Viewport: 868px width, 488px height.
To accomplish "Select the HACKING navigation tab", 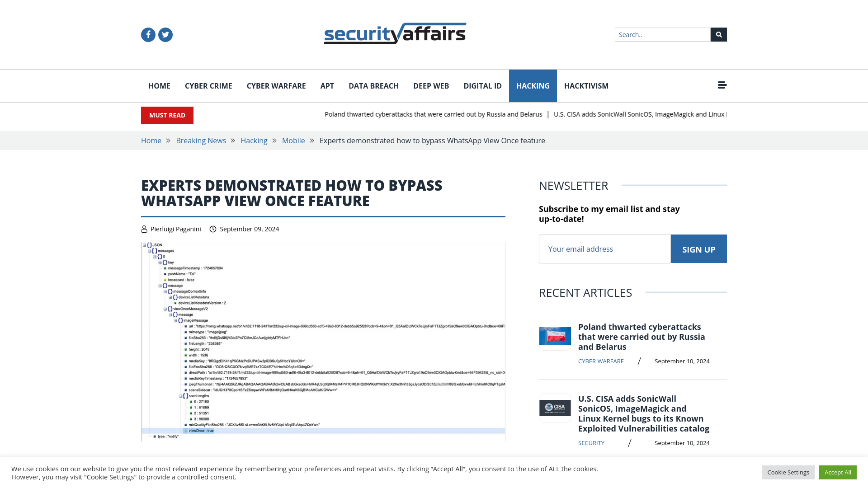I will click(x=533, y=86).
